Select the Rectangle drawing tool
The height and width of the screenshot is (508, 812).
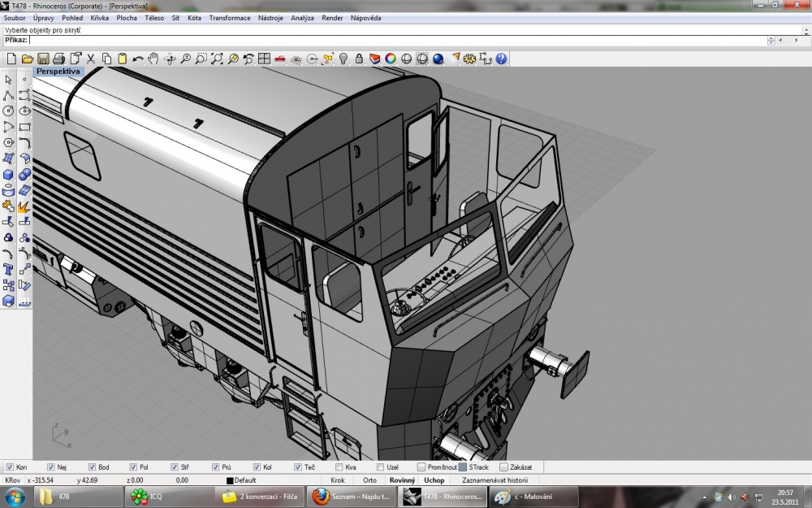point(24,127)
